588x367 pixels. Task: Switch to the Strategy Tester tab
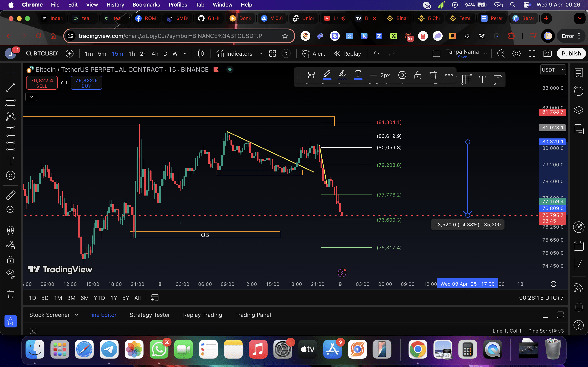150,315
